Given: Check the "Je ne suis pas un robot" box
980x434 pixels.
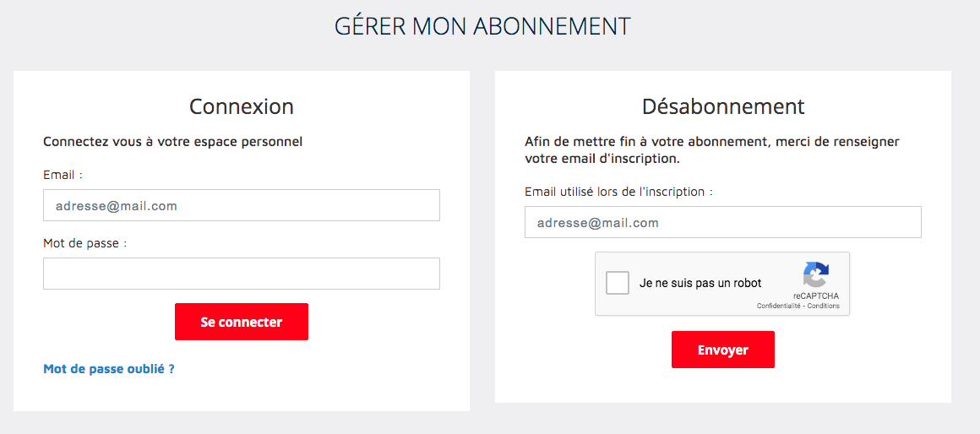Looking at the screenshot, I should click(x=618, y=283).
